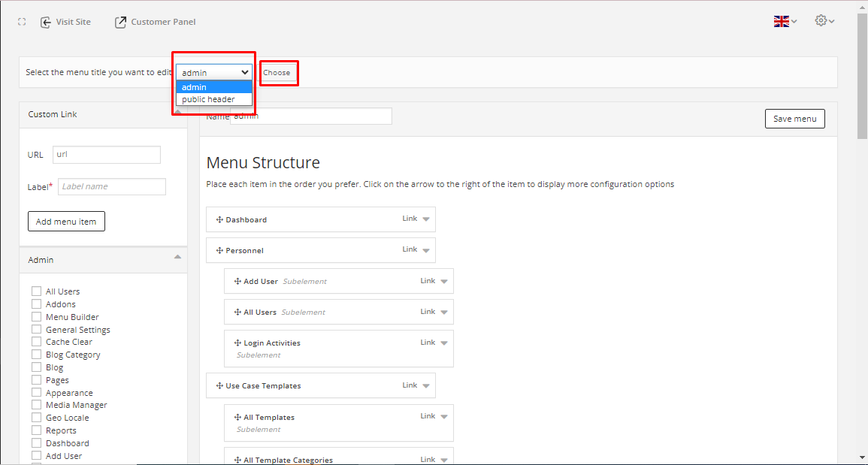Click the drag handle on Dashboard item
The height and width of the screenshot is (465, 868).
pyautogui.click(x=219, y=220)
